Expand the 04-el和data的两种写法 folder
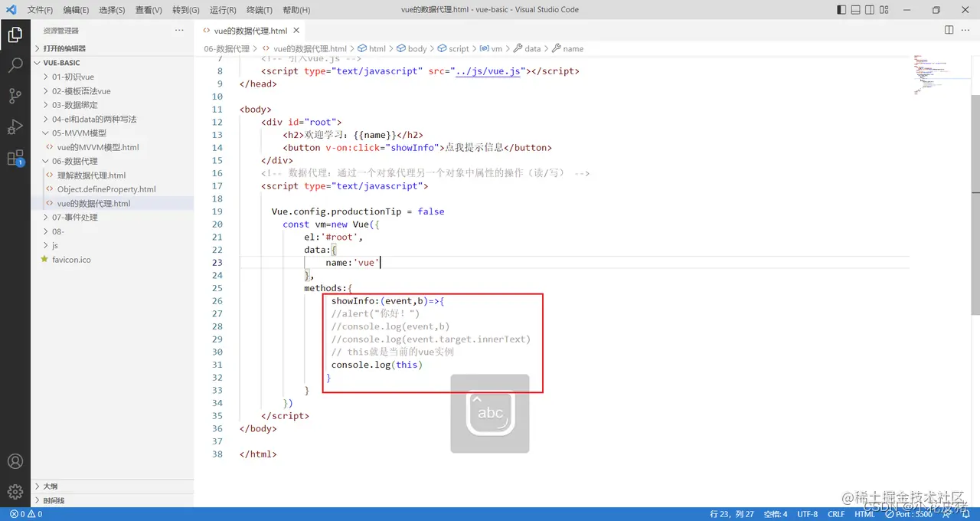 click(113, 119)
